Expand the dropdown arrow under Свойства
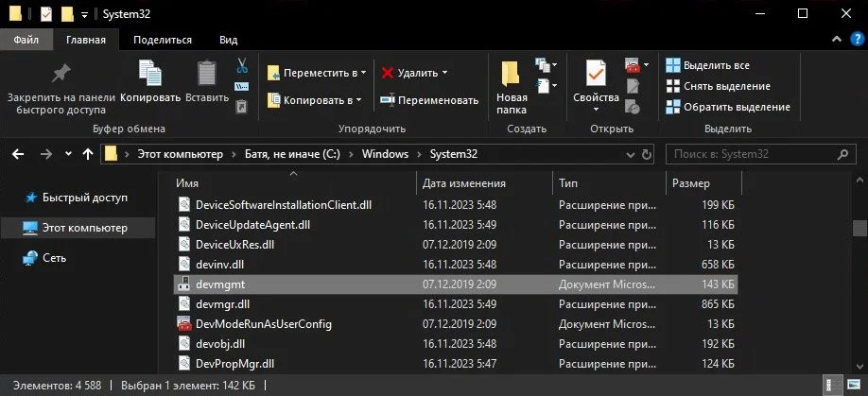This screenshot has width=868, height=396. [x=597, y=110]
